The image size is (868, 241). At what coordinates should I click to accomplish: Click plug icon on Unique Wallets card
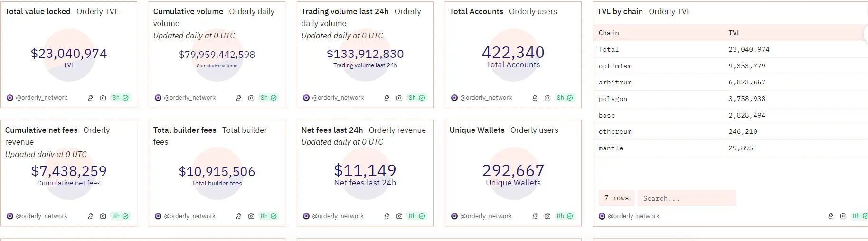(535, 216)
